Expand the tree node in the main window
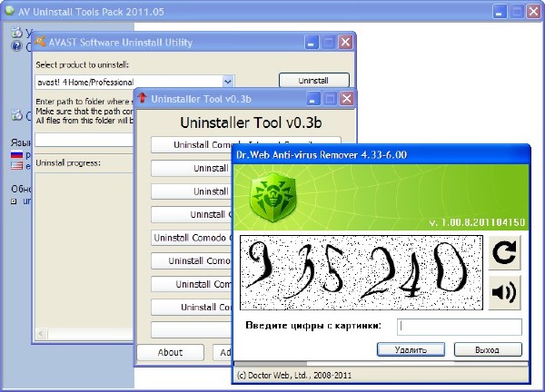The image size is (545, 392). (15, 201)
